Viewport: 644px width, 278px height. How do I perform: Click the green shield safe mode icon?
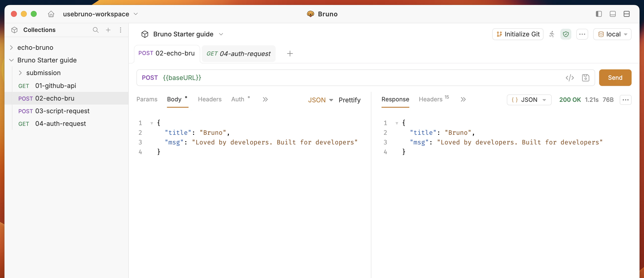pos(566,34)
